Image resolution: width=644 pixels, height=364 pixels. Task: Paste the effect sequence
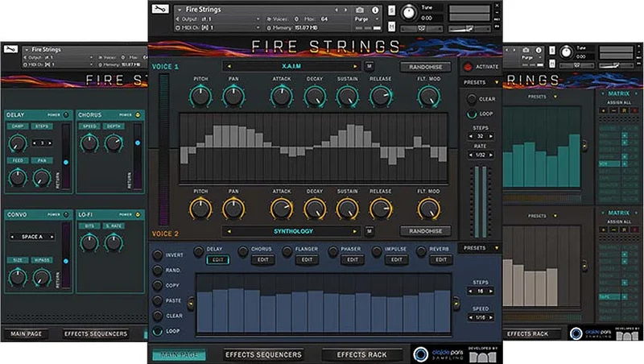click(x=157, y=300)
